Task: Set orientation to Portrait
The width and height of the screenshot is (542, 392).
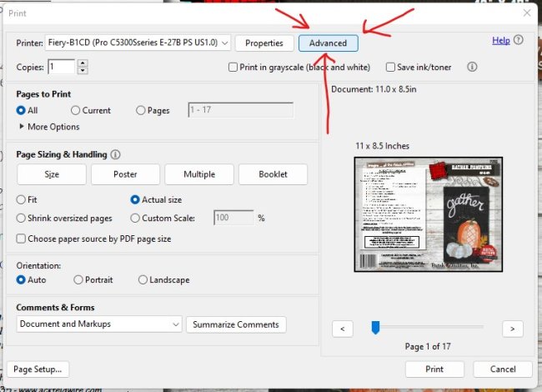Action: 78,279
